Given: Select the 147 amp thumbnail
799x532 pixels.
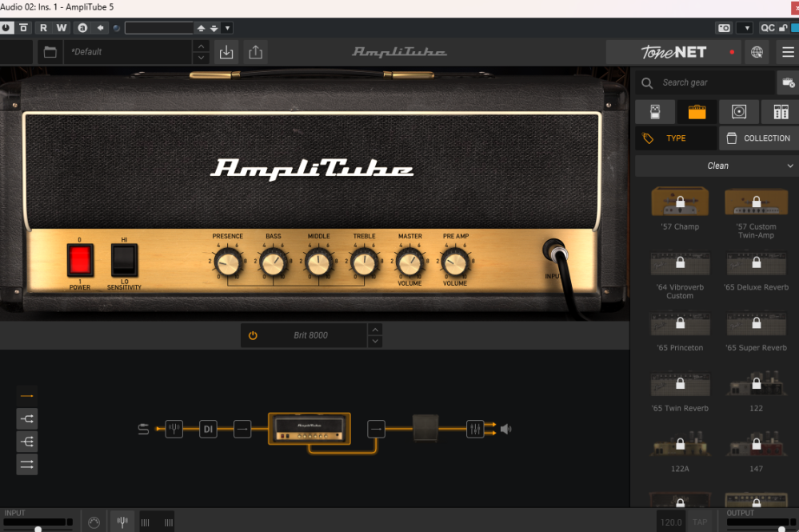Looking at the screenshot, I should point(756,444).
